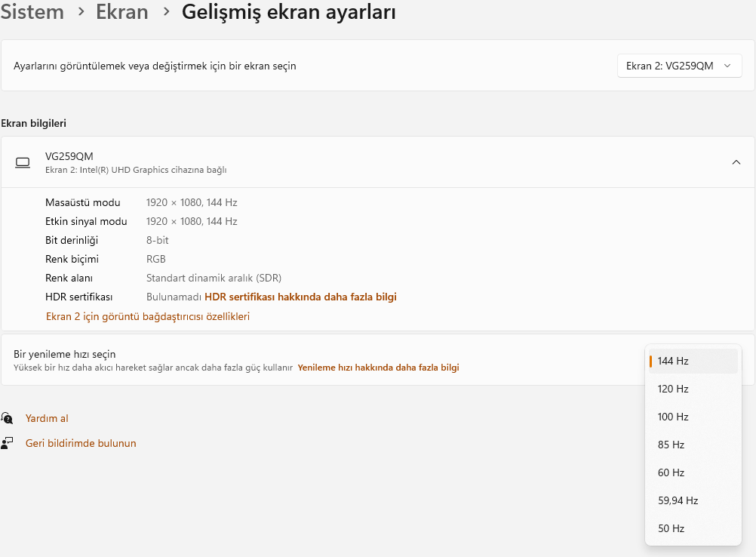
Task: Open Yenileme hızı hakkında daha fazla bilgi
Action: [x=378, y=368]
